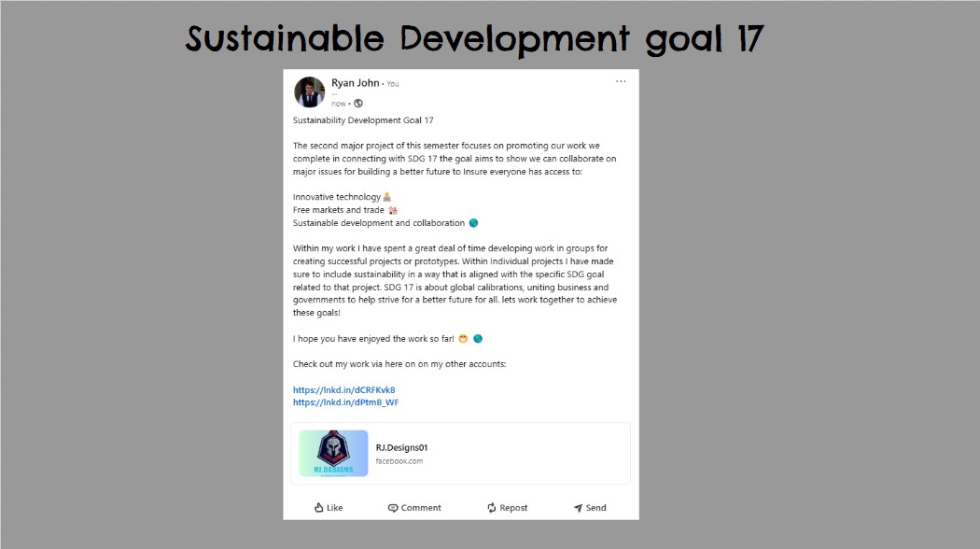Open the lnkd.in/dPtmB_WF link
The image size is (980, 549).
pyautogui.click(x=345, y=402)
